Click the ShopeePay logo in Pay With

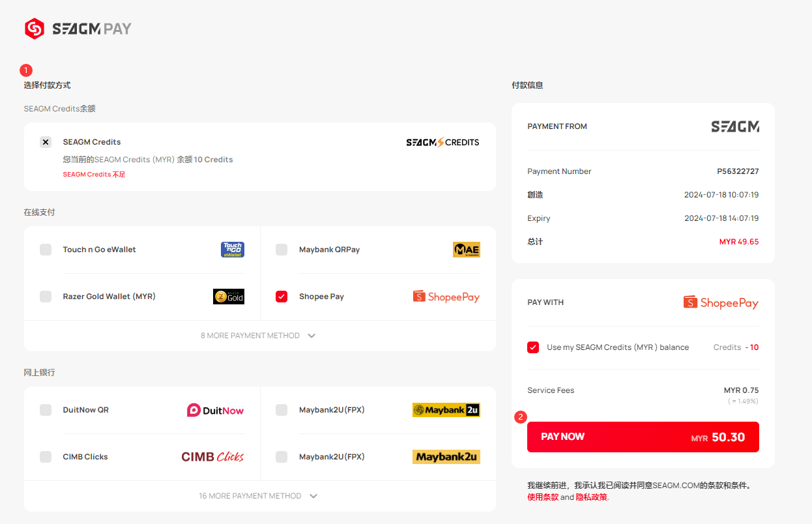click(721, 302)
